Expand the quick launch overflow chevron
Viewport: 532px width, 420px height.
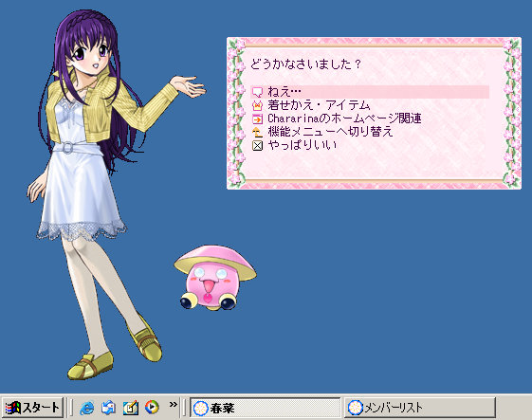pyautogui.click(x=173, y=405)
